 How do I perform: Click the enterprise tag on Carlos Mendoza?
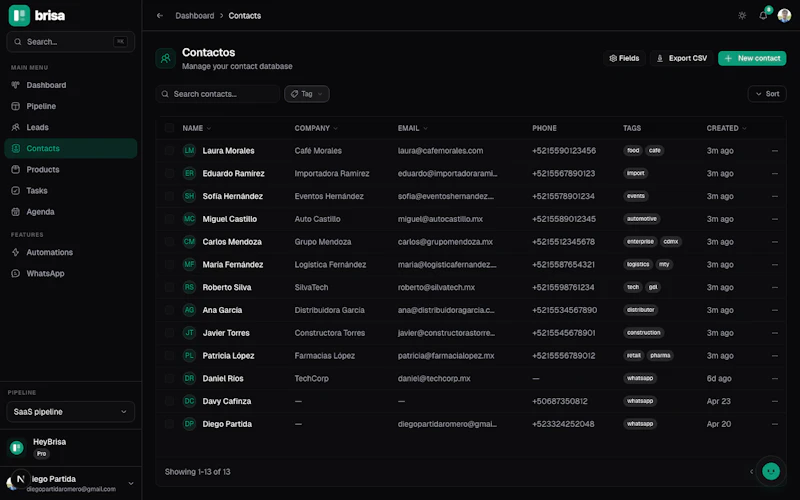click(640, 242)
